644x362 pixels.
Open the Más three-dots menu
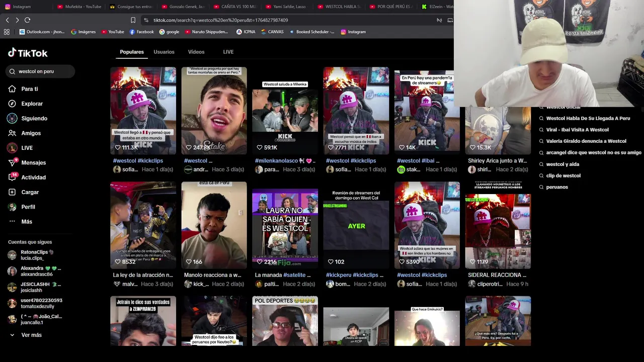(12, 222)
